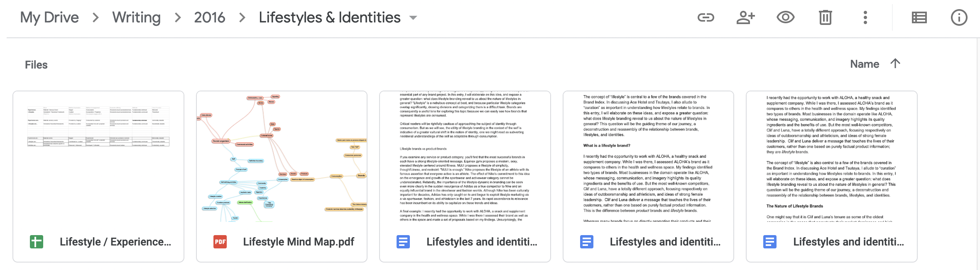Reverse sort direction with the arrow

click(895, 64)
